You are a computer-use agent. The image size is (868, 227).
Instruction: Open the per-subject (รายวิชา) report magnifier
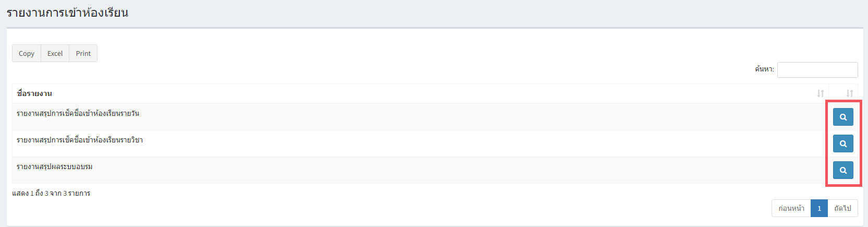tap(843, 144)
